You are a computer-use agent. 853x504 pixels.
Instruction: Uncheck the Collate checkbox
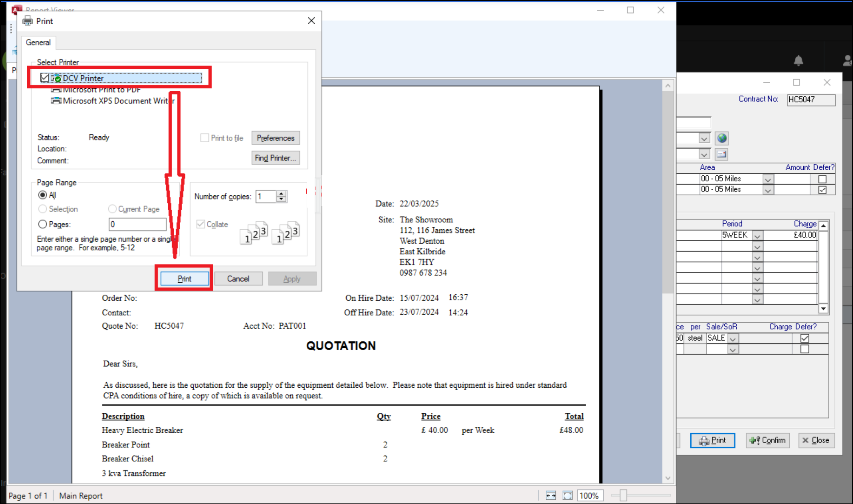[200, 224]
